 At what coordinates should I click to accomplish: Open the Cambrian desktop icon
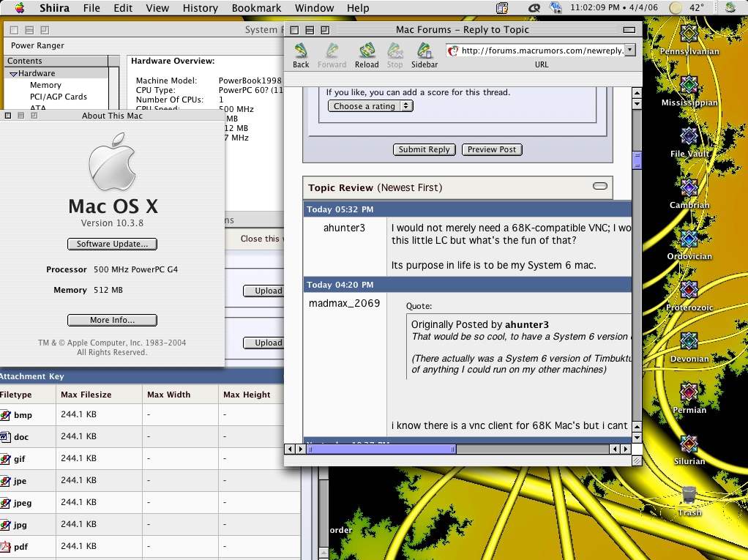point(688,187)
